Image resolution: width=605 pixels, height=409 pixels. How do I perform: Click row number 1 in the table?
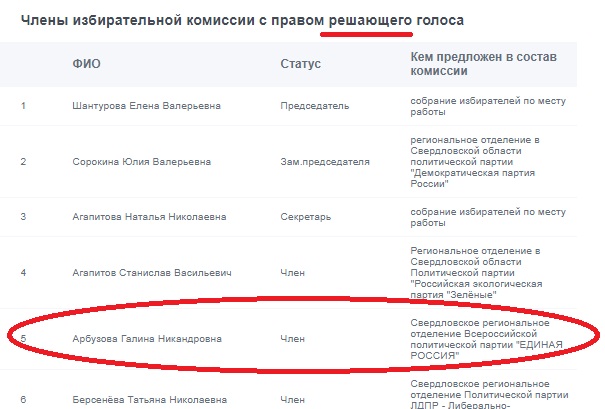point(23,107)
